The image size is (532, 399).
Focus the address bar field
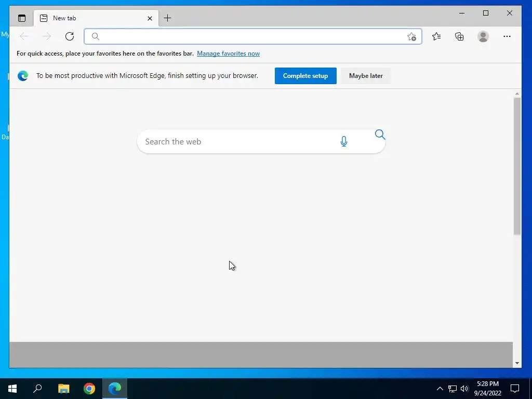click(x=253, y=36)
